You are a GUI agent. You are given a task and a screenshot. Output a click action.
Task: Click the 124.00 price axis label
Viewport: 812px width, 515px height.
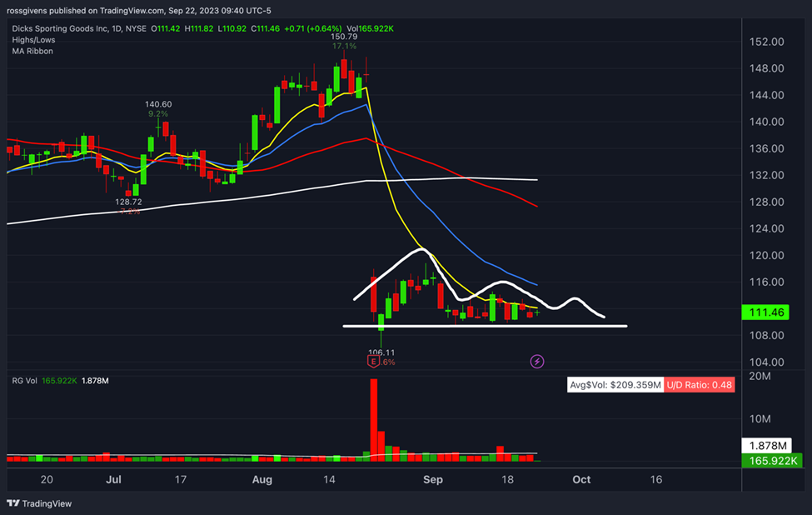(x=766, y=228)
